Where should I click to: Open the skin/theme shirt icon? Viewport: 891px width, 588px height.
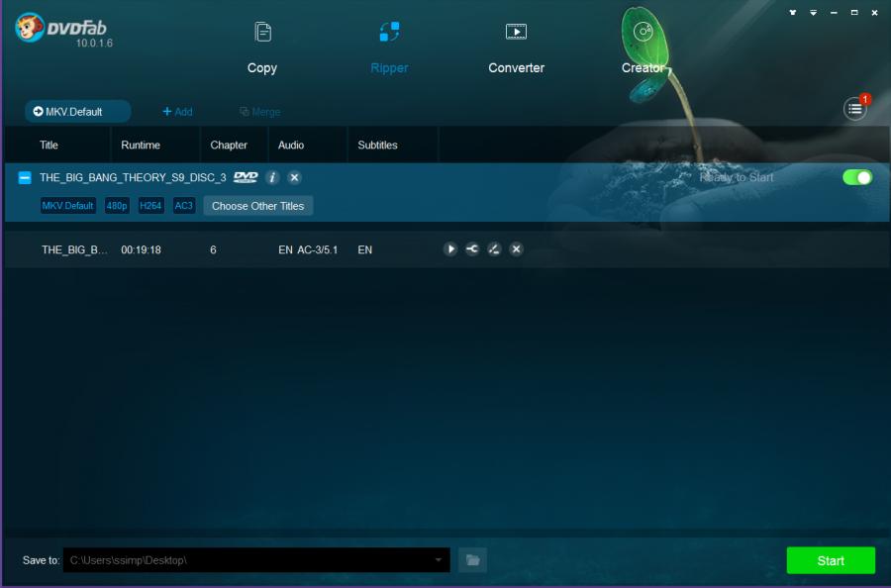[x=793, y=13]
